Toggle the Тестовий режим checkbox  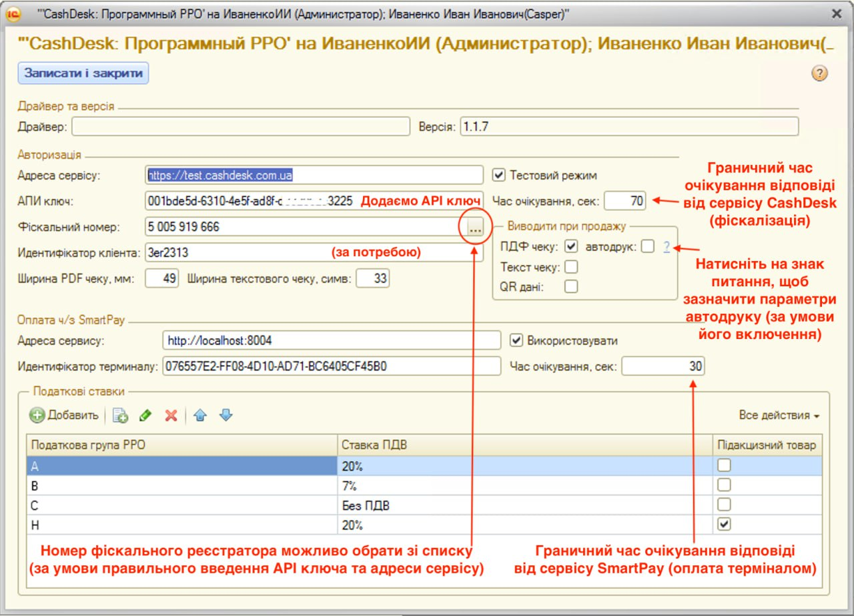498,175
